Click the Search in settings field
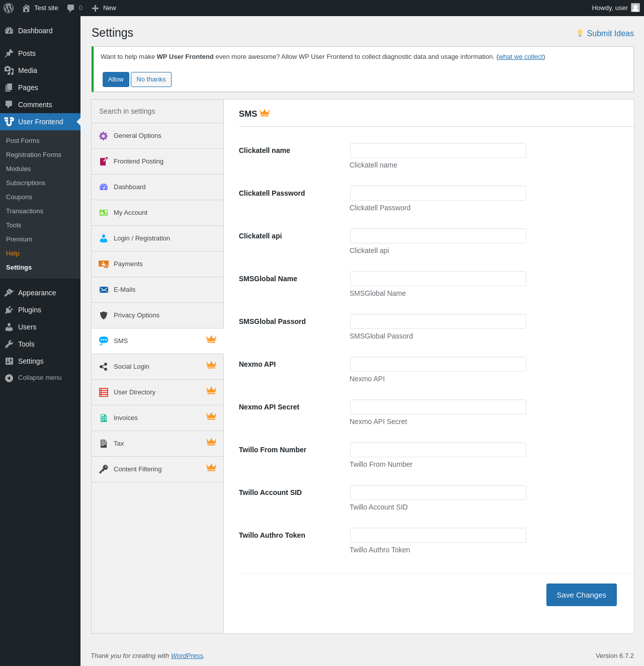 pos(157,111)
